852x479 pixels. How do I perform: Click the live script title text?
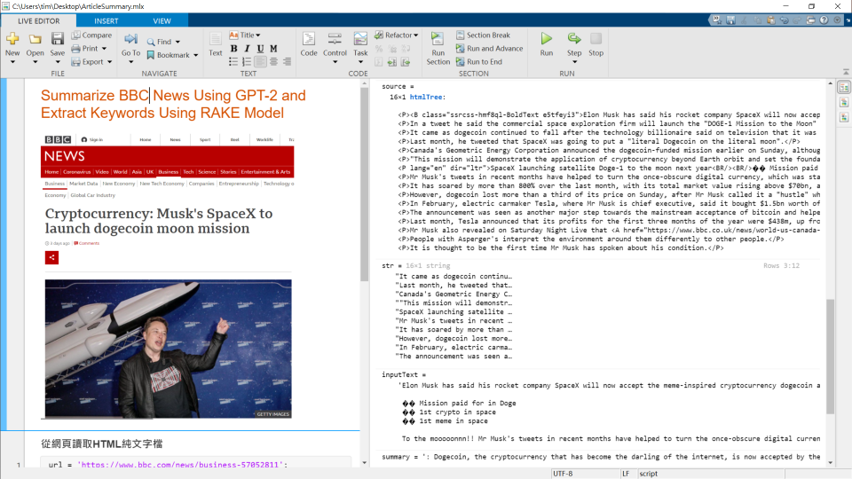173,104
